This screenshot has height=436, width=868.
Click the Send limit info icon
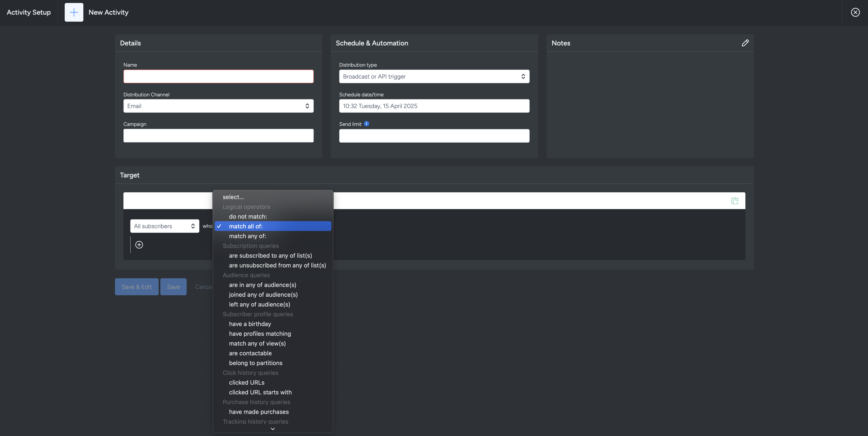coord(366,124)
